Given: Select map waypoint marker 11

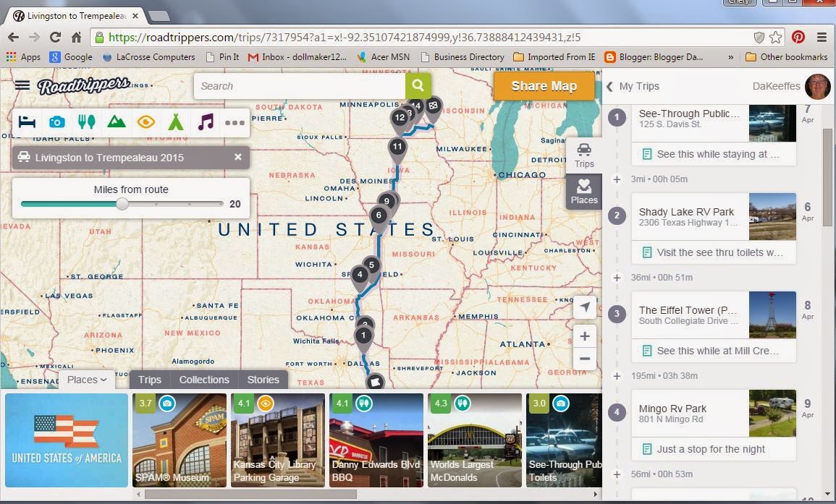Looking at the screenshot, I should pyautogui.click(x=397, y=149).
